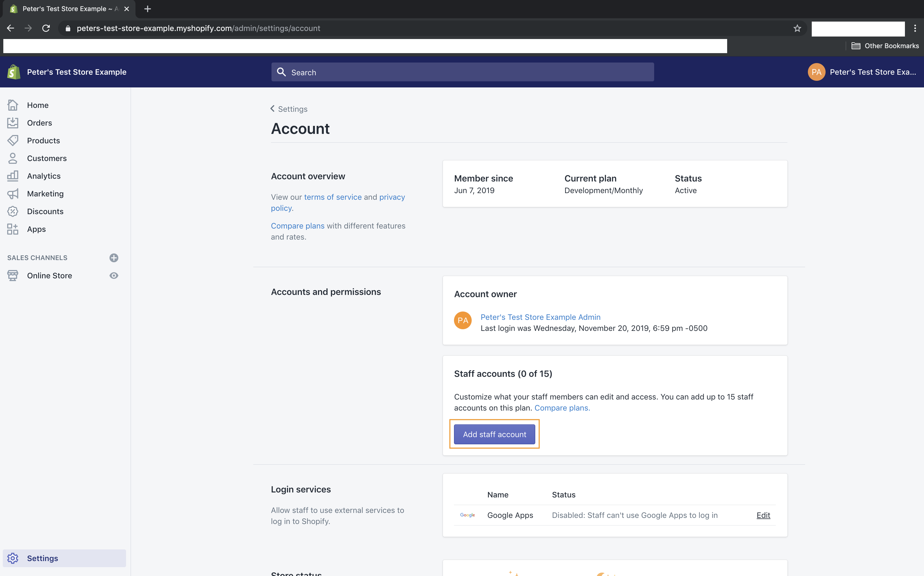Click Add staff account button

(x=495, y=434)
